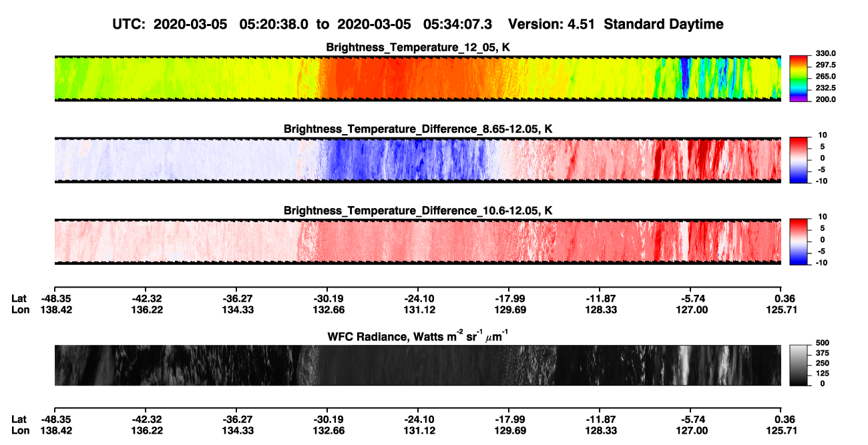
Task: Click the -10 label on the 10.6-12.05 colorbar
Action: [x=821, y=262]
